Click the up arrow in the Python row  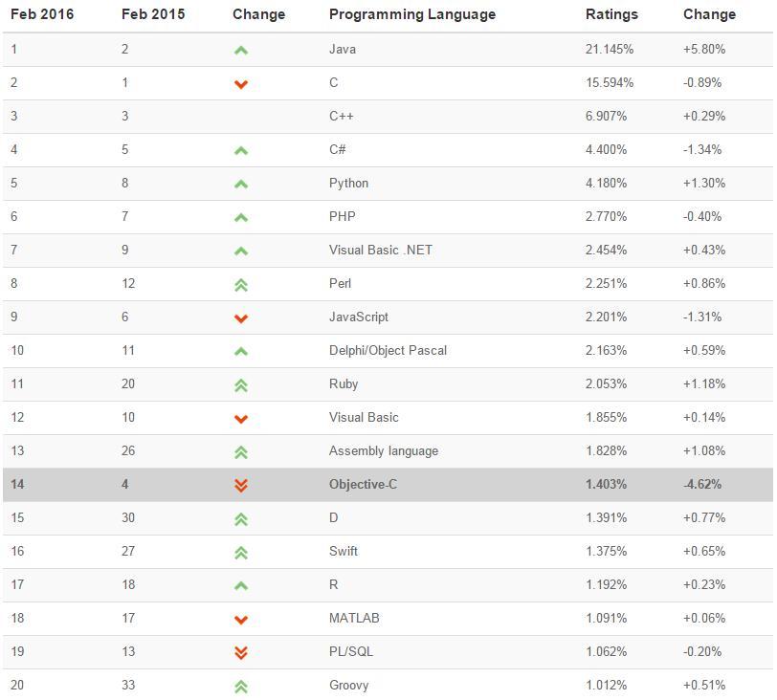tap(241, 184)
